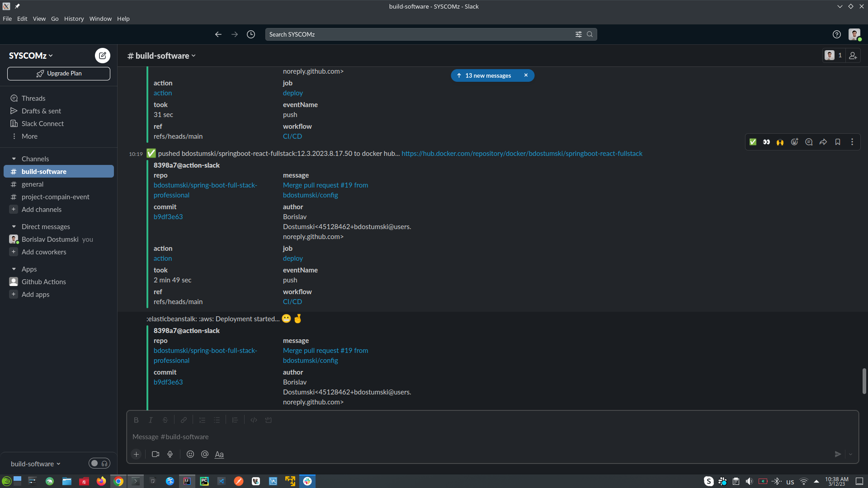
Task: Click the add people icon
Action: [853, 56]
